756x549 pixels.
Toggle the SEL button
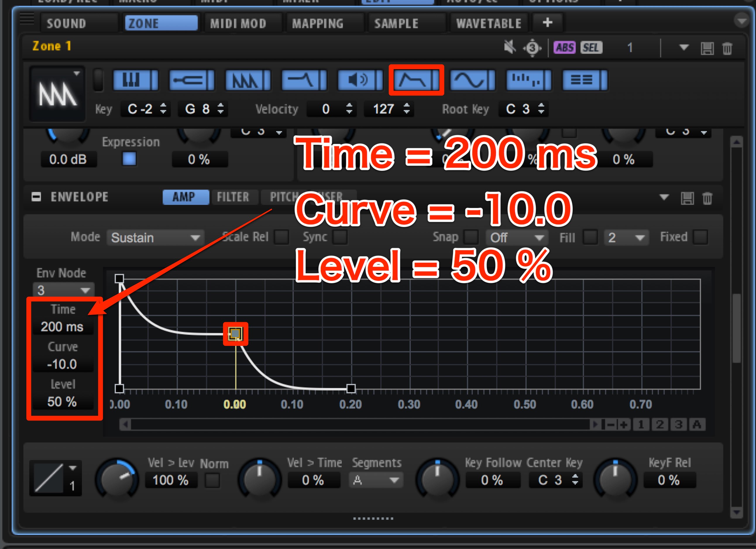591,47
